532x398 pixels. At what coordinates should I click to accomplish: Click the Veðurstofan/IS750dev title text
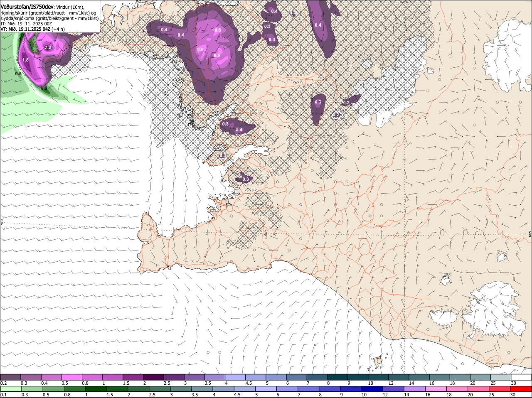point(27,7)
